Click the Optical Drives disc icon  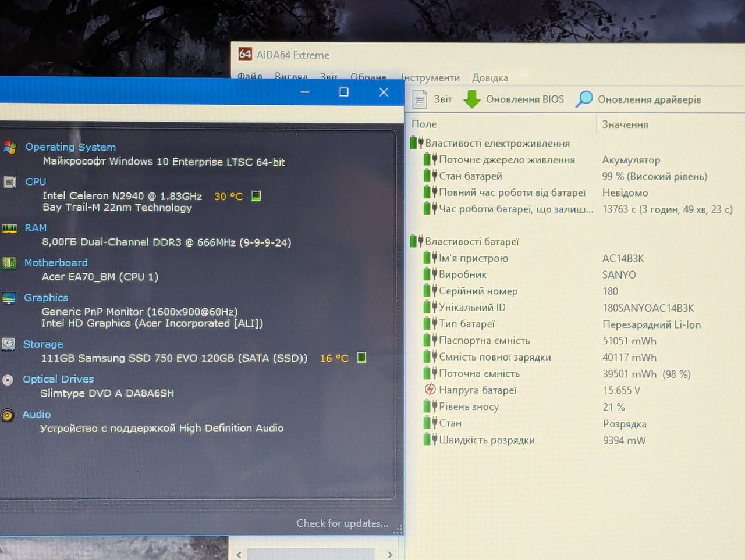pos(8,380)
